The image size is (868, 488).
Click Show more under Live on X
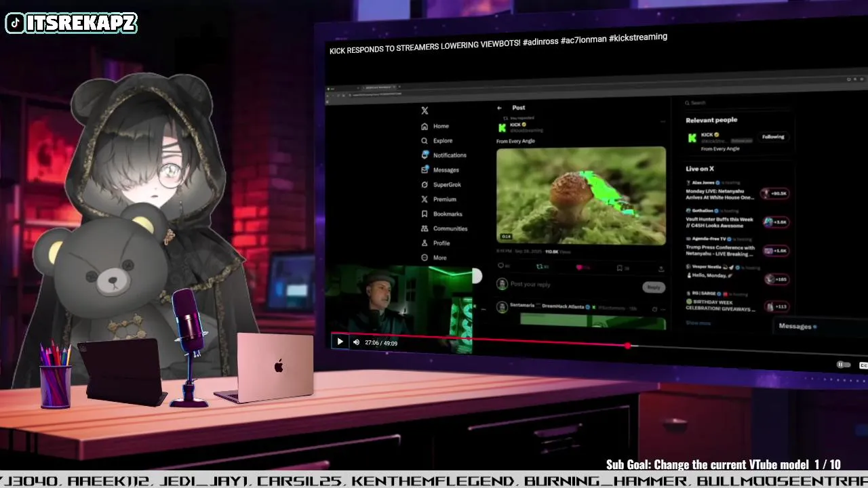click(698, 323)
